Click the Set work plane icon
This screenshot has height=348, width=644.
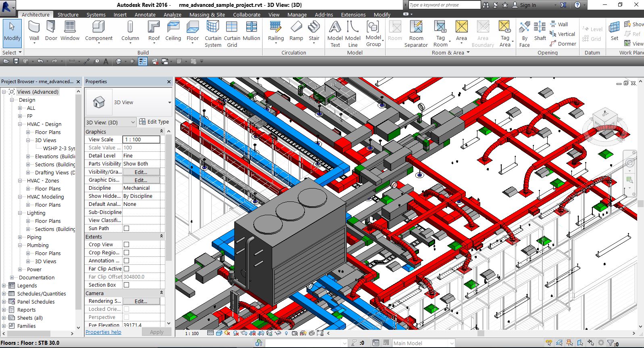pyautogui.click(x=614, y=31)
